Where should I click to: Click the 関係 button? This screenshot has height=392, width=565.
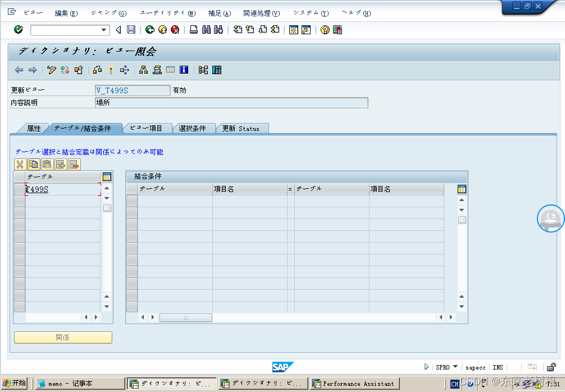coord(63,338)
